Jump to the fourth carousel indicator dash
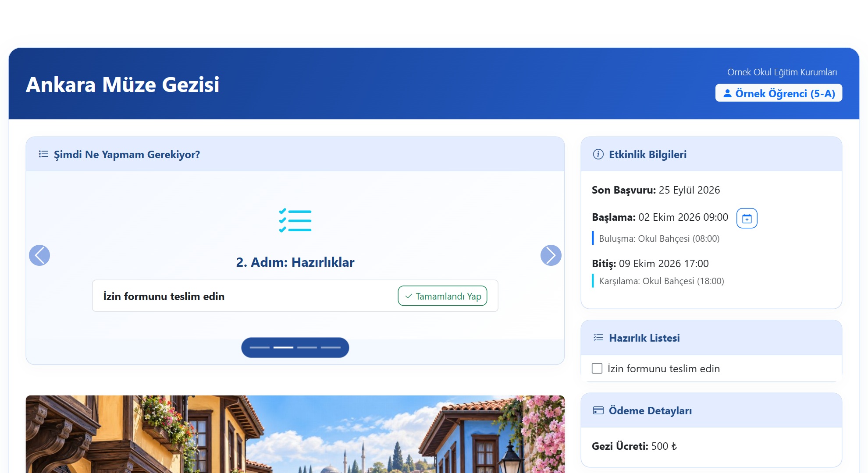The width and height of the screenshot is (868, 473). pos(331,347)
